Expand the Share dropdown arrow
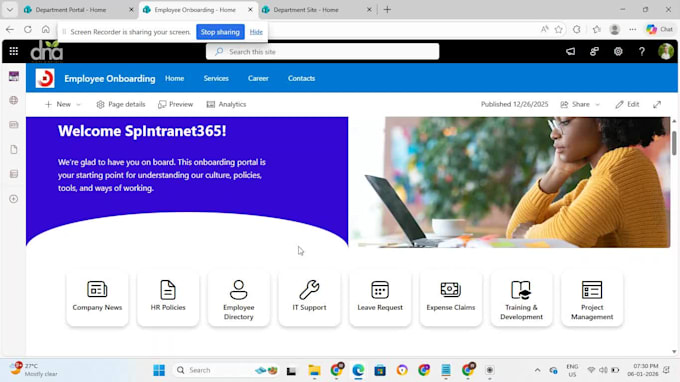Viewport: 680px width, 382px height. pos(597,104)
